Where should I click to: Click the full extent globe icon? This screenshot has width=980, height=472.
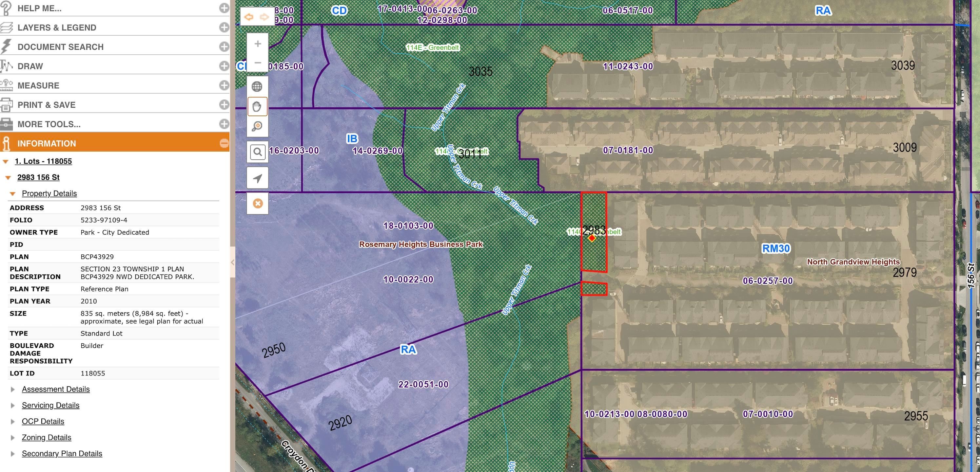click(x=257, y=87)
